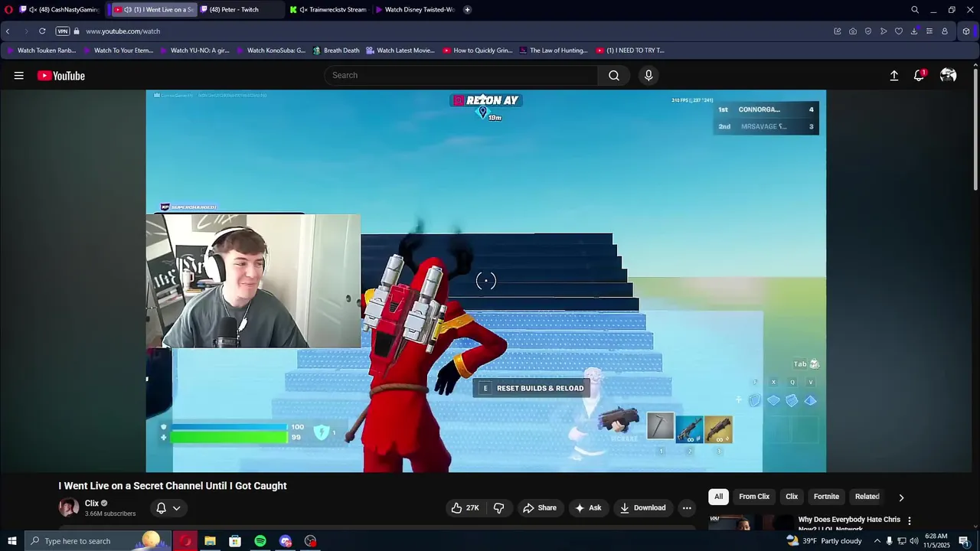Like the video (27K thumbs up)

coord(465,507)
